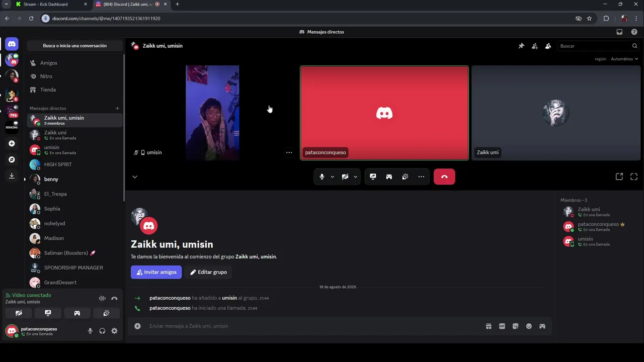Mute microphone in user panel
The image size is (644, 362).
coord(90,331)
